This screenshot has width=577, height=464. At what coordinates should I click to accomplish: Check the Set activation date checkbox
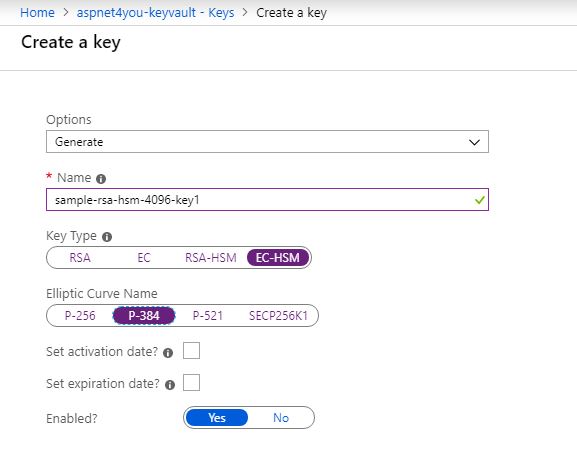(x=191, y=350)
